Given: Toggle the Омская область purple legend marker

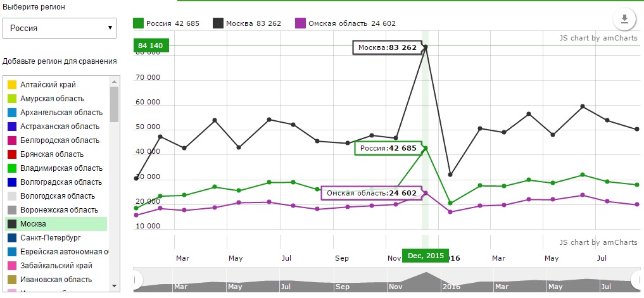Looking at the screenshot, I should pos(300,23).
